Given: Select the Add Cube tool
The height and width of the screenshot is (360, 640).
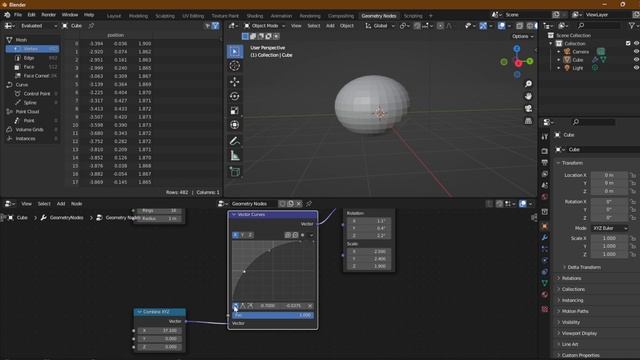Looking at the screenshot, I should point(235,172).
